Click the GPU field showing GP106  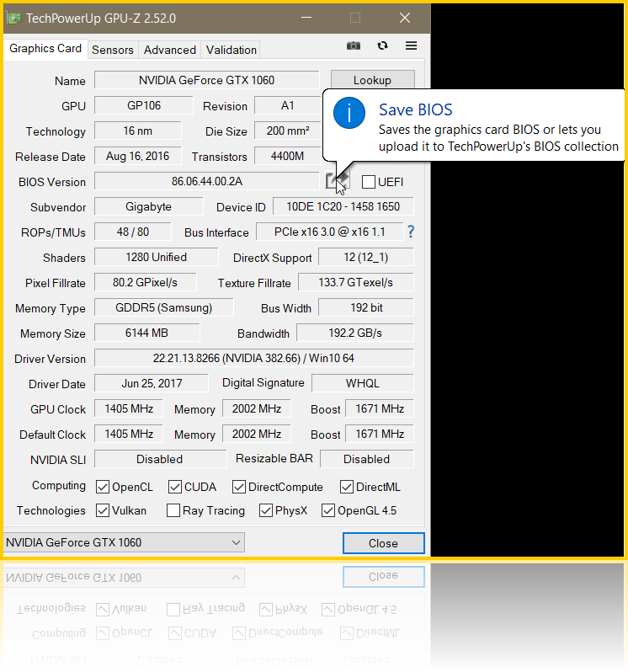pos(143,105)
